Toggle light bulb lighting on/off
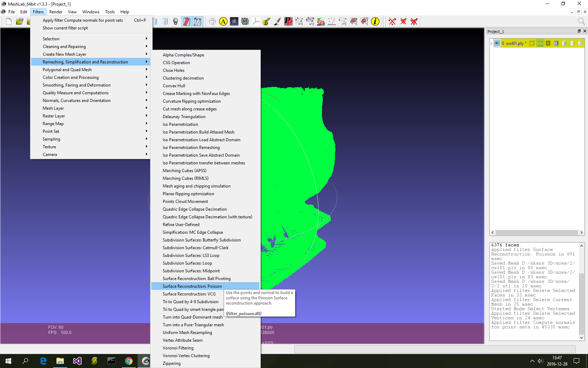This screenshot has width=588, height=368. click(176, 22)
